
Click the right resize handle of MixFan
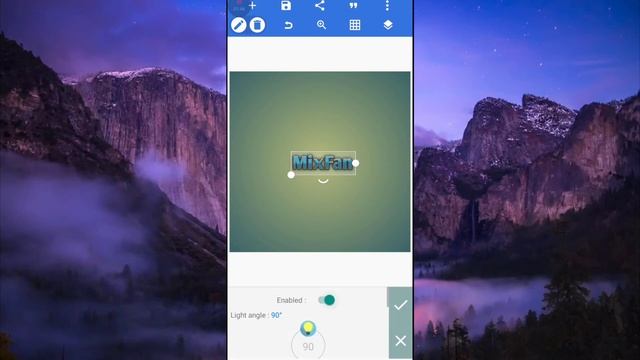tap(356, 163)
